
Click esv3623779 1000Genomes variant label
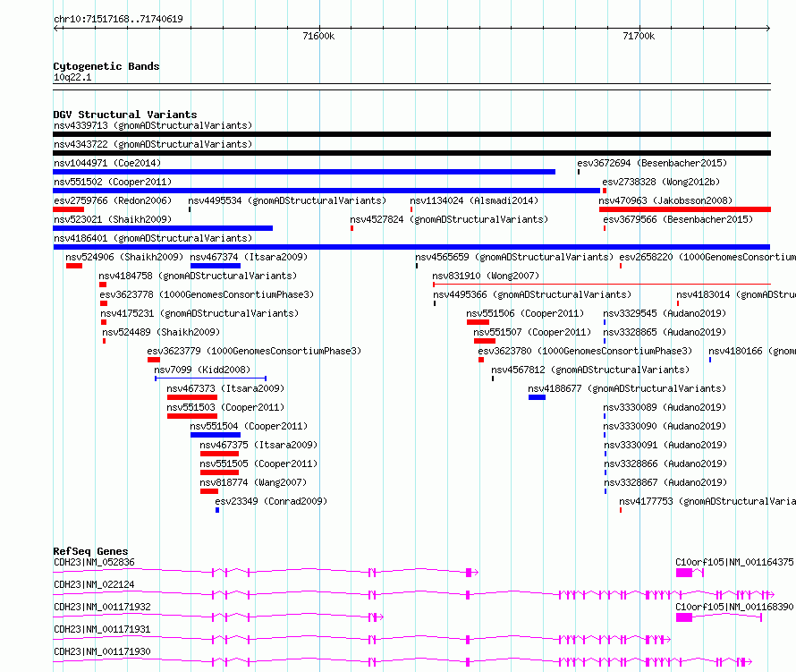click(x=254, y=351)
